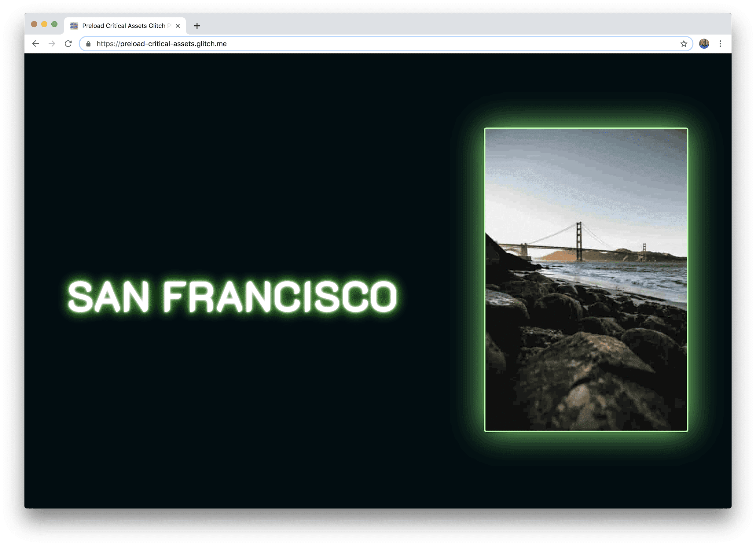Click the SAN FRANCISCO heading

(x=232, y=296)
